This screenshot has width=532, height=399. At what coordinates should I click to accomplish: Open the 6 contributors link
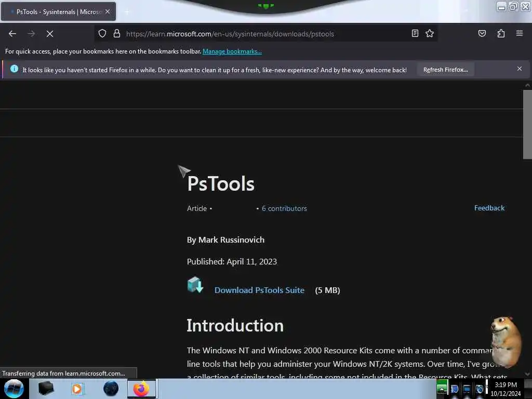(284, 208)
